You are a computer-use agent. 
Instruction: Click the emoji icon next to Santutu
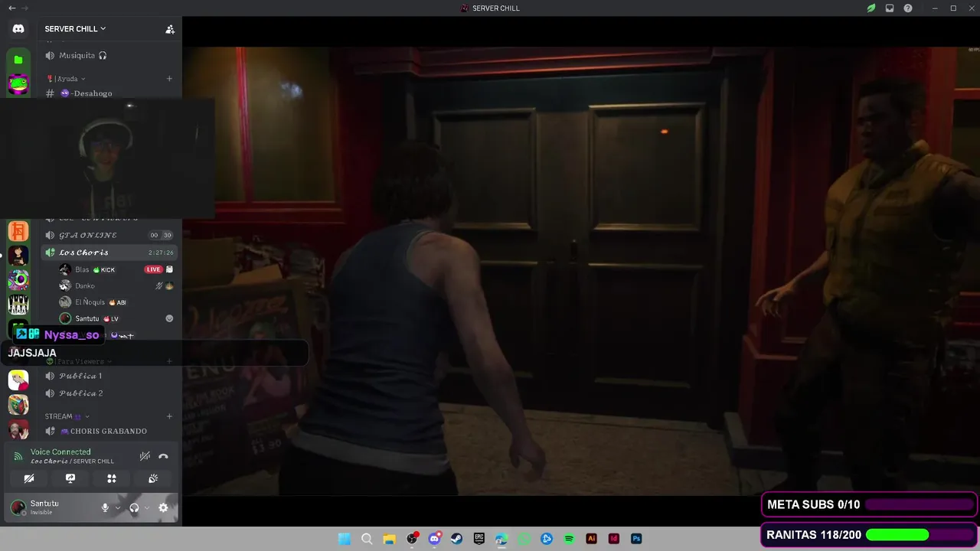pyautogui.click(x=169, y=318)
